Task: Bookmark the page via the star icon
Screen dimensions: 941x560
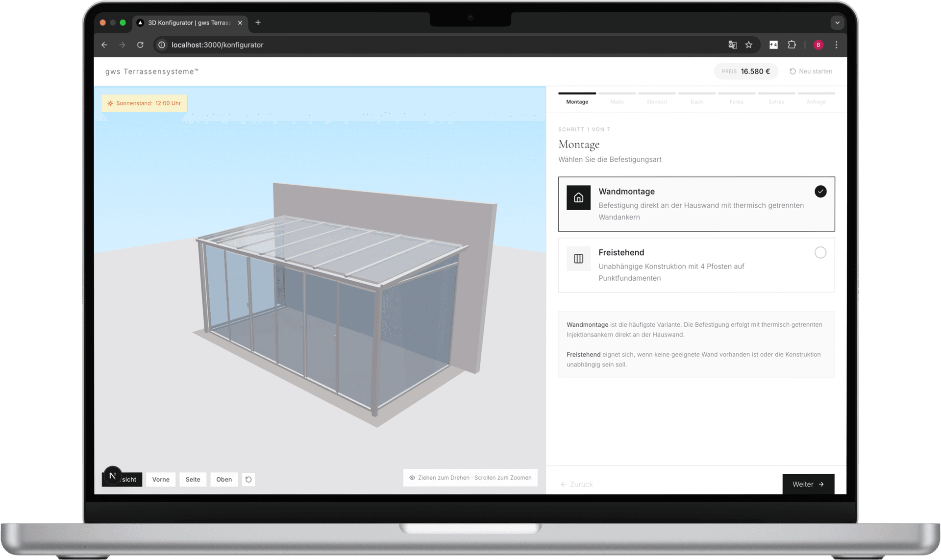Action: click(x=749, y=45)
